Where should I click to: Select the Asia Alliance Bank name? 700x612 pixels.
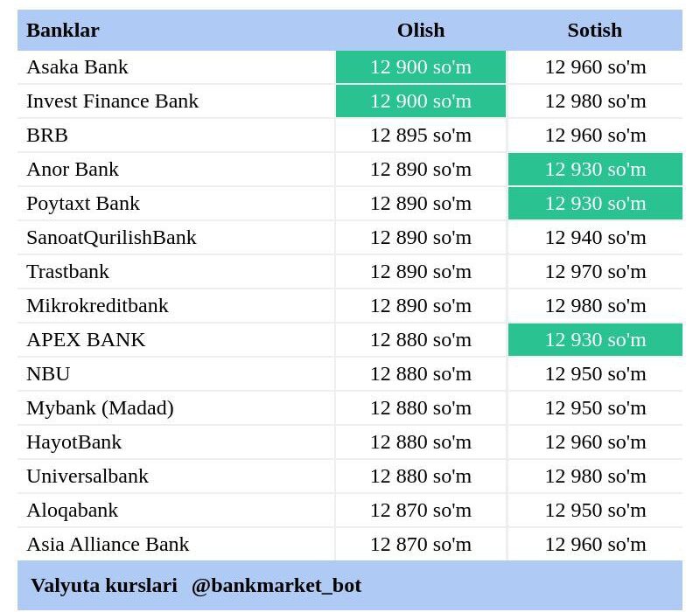(108, 544)
